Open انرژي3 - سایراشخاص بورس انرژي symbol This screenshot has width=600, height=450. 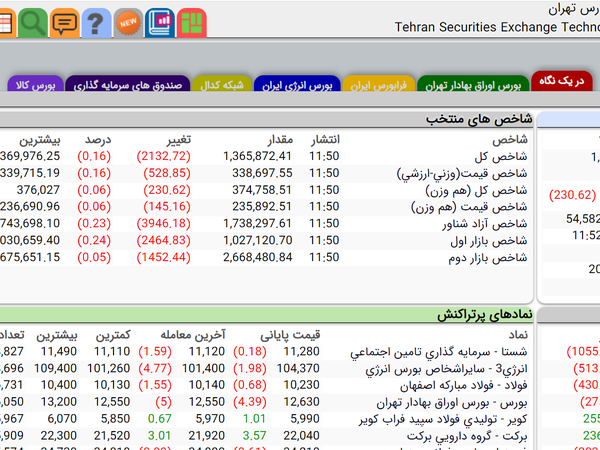coord(446,368)
